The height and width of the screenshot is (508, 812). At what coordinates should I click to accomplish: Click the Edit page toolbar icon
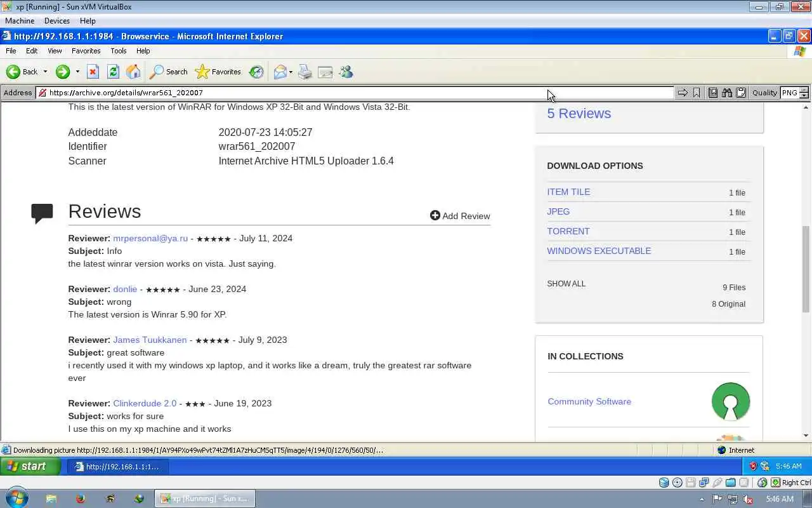click(325, 72)
